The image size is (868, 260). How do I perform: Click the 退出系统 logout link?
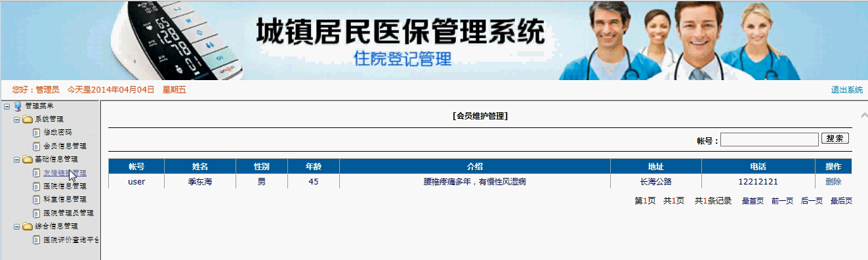pos(847,90)
